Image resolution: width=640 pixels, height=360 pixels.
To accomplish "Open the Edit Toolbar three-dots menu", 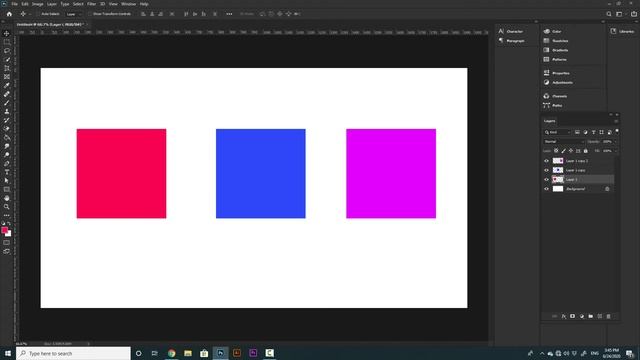I will click(x=7, y=215).
